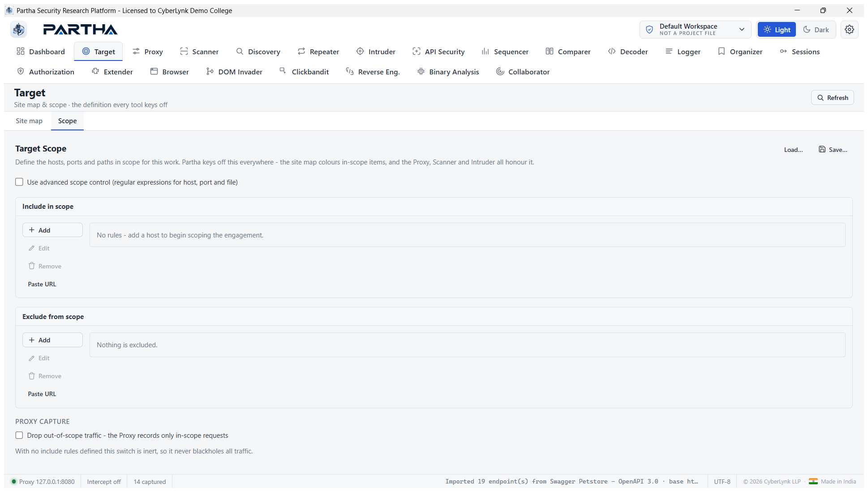Click the Proxy arrows icon
The width and height of the screenshot is (868, 492).
tap(136, 51)
